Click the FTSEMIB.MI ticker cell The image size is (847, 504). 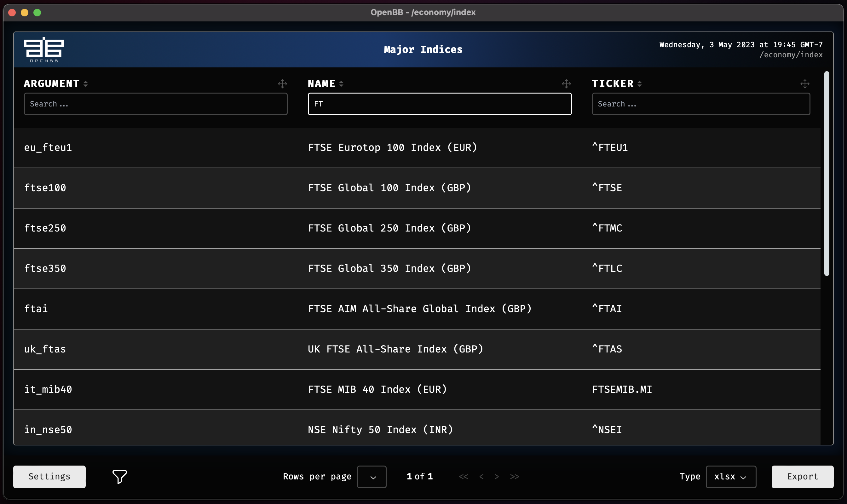click(x=622, y=390)
